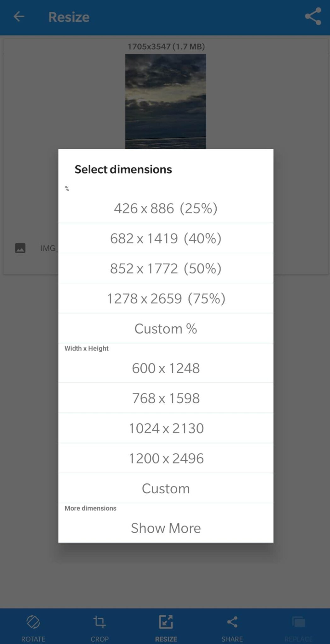The image size is (330, 644).
Task: Pick the 1278 x 2659 (75%) option
Action: pos(165,298)
